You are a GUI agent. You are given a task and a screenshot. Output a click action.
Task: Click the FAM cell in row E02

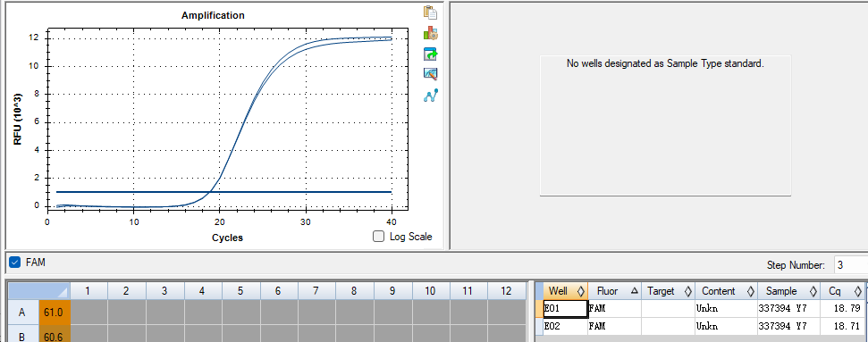click(x=614, y=327)
